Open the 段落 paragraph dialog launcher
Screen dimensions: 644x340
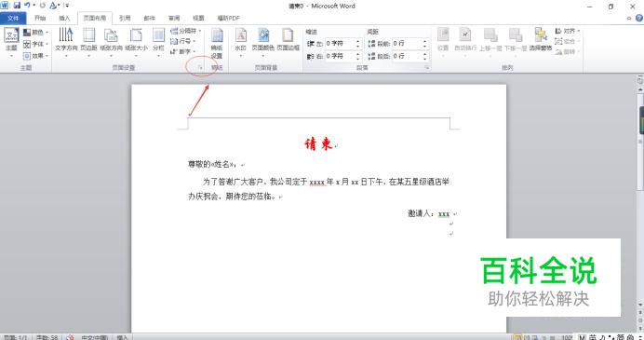(x=427, y=68)
